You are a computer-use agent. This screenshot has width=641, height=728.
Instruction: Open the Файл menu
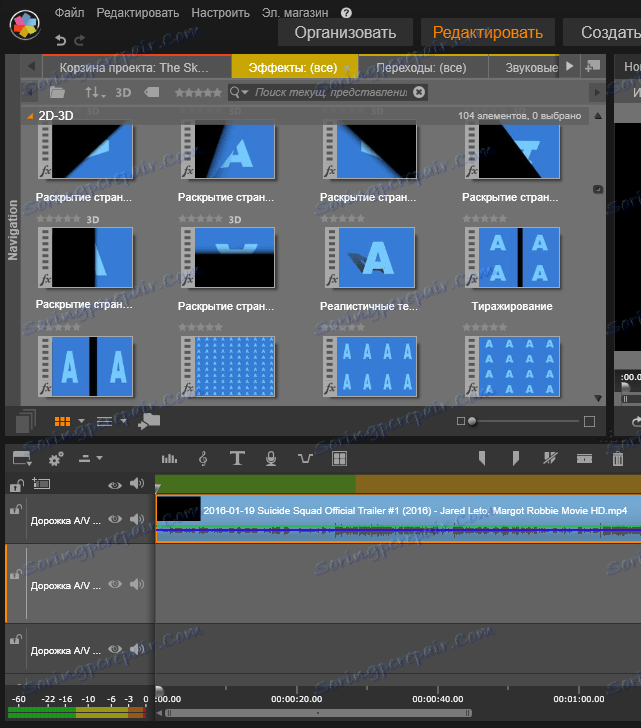click(70, 13)
